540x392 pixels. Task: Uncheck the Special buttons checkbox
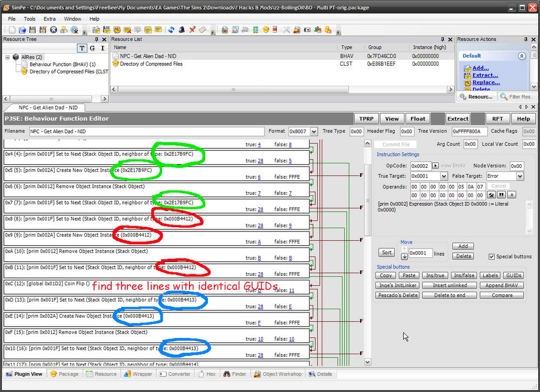tap(491, 256)
